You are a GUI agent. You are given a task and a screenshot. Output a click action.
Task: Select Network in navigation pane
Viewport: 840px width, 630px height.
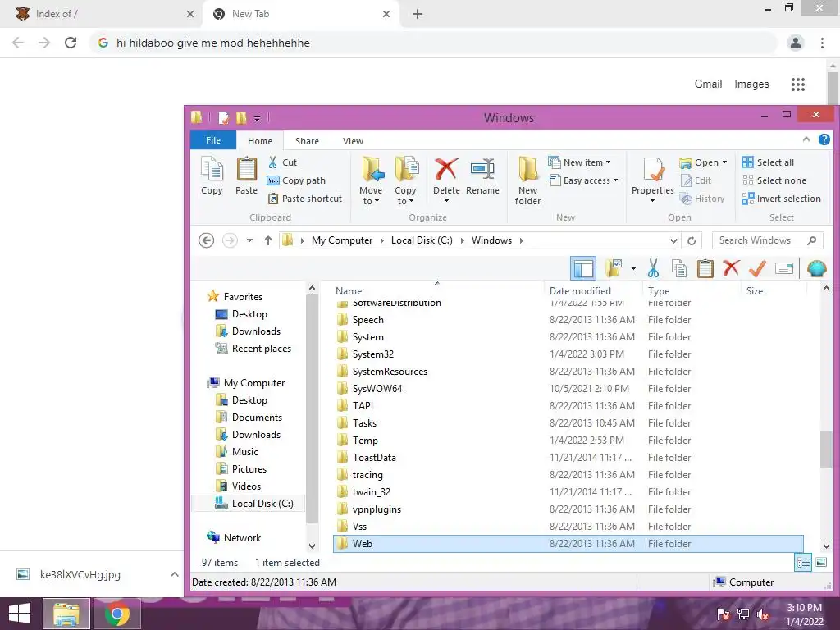coord(234,538)
